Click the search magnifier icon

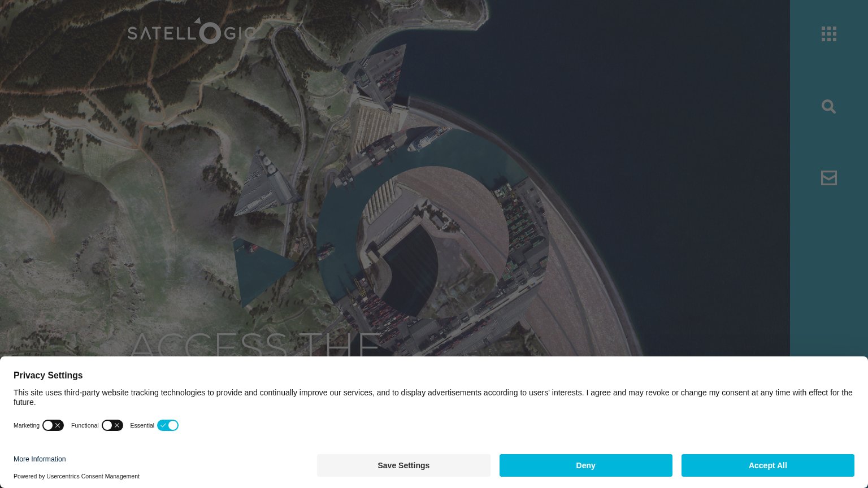click(x=828, y=106)
